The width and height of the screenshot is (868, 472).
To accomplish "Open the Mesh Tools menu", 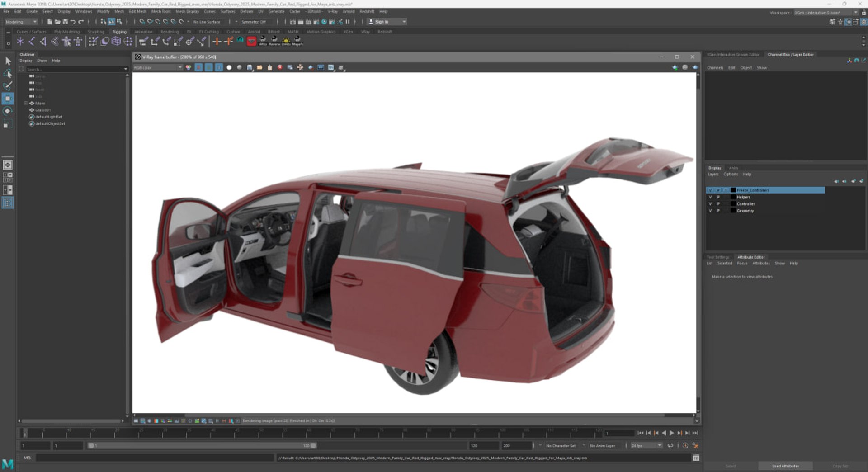I will click(160, 11).
